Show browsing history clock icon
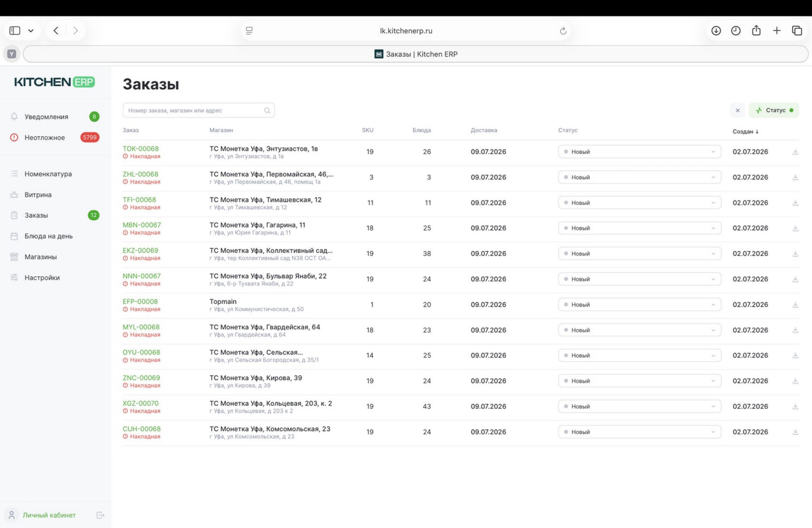 pos(736,30)
